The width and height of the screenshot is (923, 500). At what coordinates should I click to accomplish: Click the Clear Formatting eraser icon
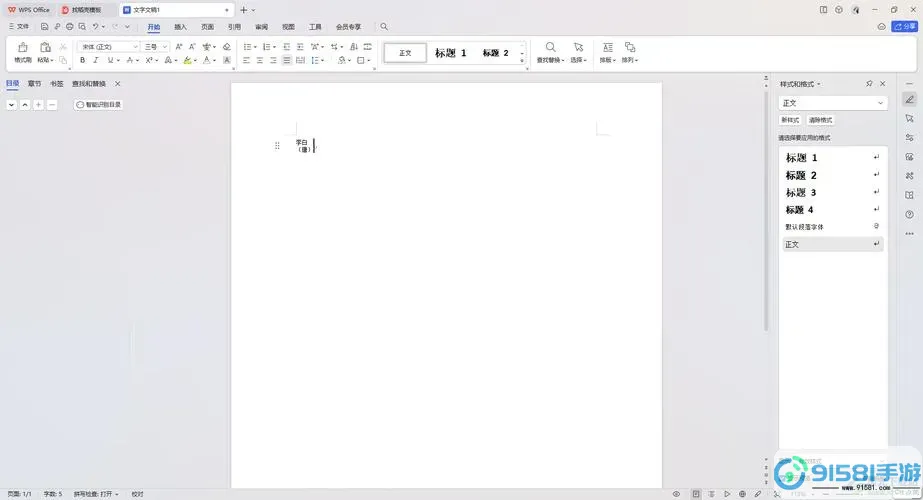[227, 47]
